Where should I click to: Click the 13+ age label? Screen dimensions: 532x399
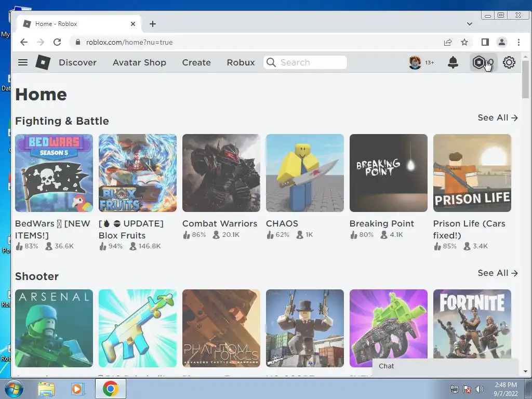tap(430, 62)
